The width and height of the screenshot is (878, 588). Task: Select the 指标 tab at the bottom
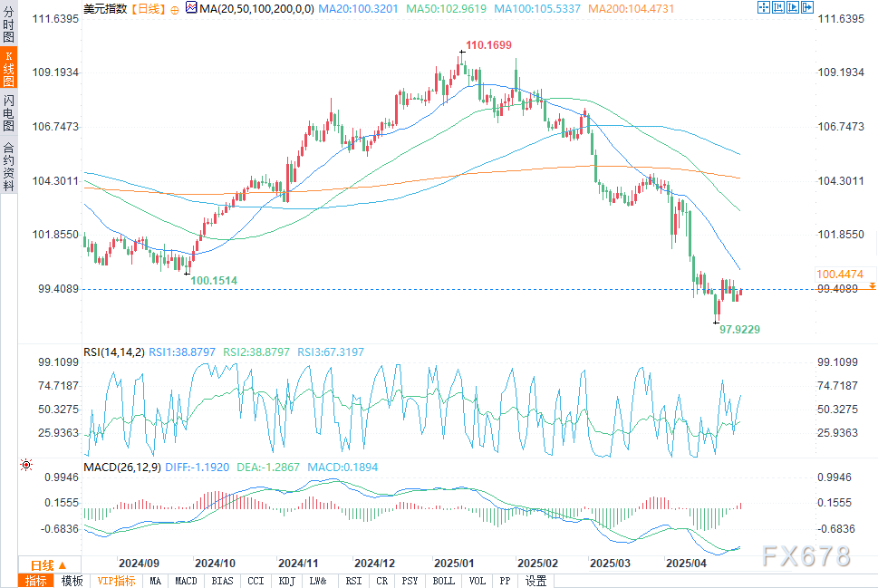36,581
